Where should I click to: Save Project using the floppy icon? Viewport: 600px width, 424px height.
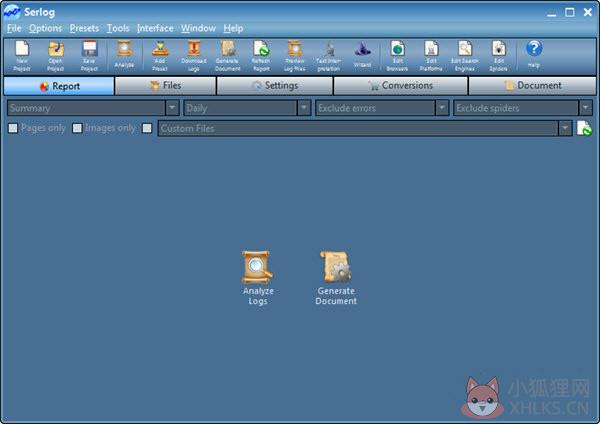89,56
